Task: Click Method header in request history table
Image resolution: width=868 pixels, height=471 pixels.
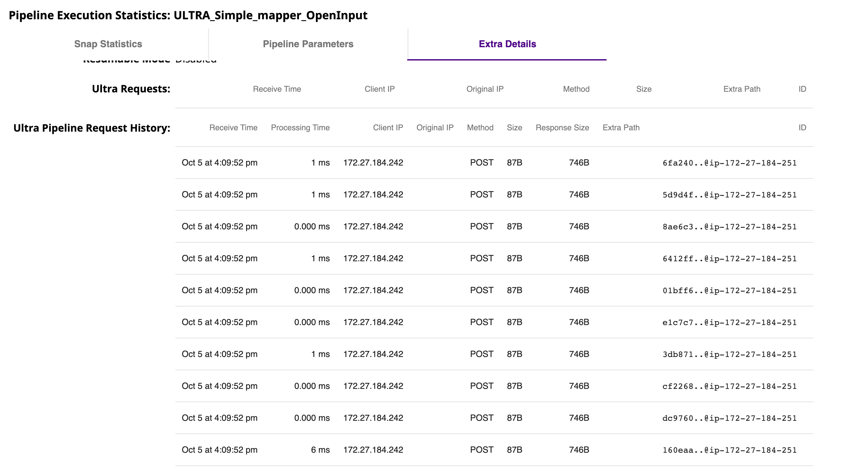Action: [x=480, y=128]
